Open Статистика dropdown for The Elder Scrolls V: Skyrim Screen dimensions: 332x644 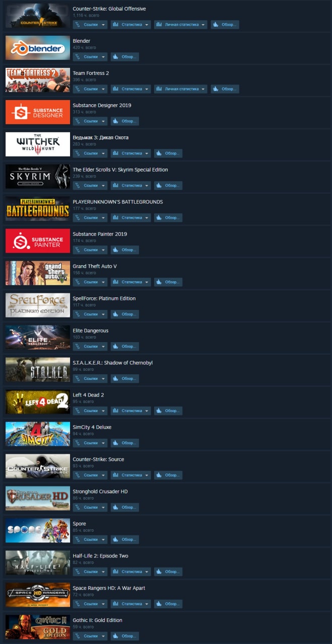pos(130,186)
